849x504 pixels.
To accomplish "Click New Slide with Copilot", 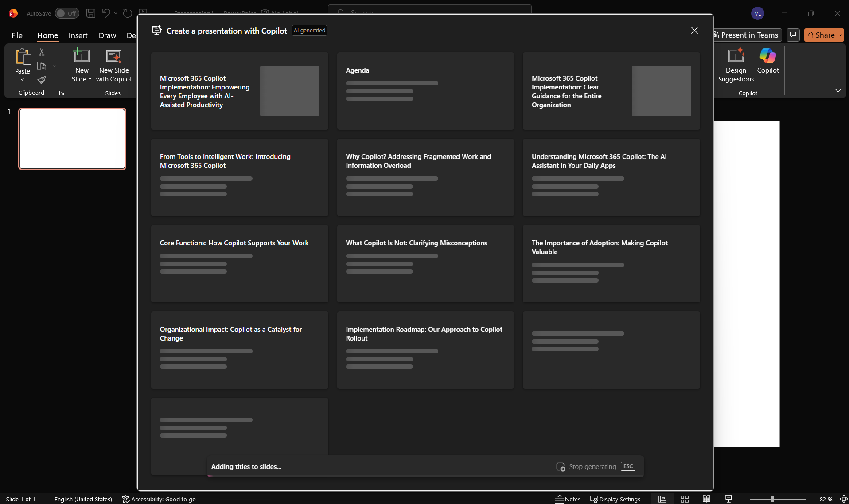I will click(x=114, y=65).
